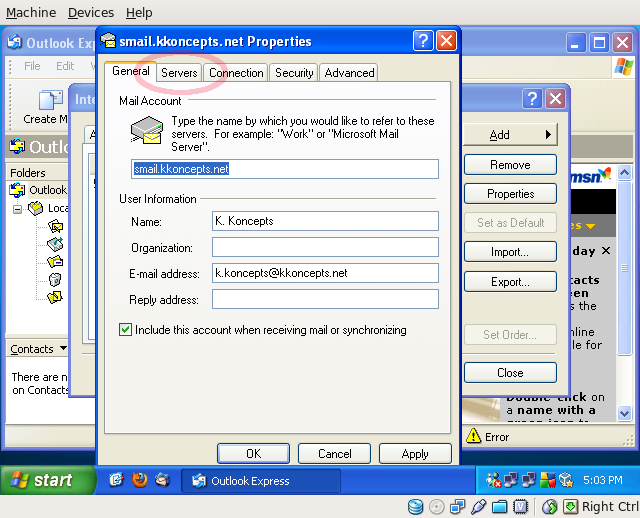Click the Windows Security Center shield tray icon

[x=548, y=480]
